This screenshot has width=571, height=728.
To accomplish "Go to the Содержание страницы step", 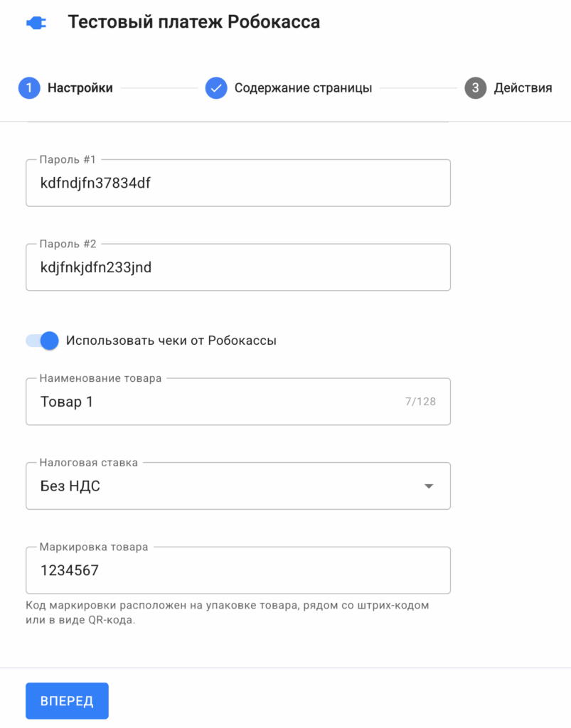I will 303,88.
